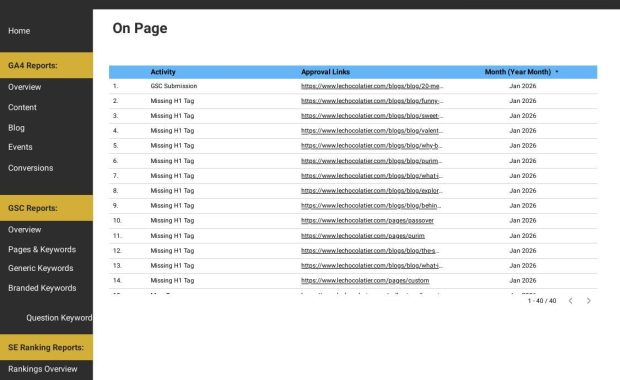Select 'Missing H1 Tag' in row 10
Screen dimensions: 620x380
[172, 221]
